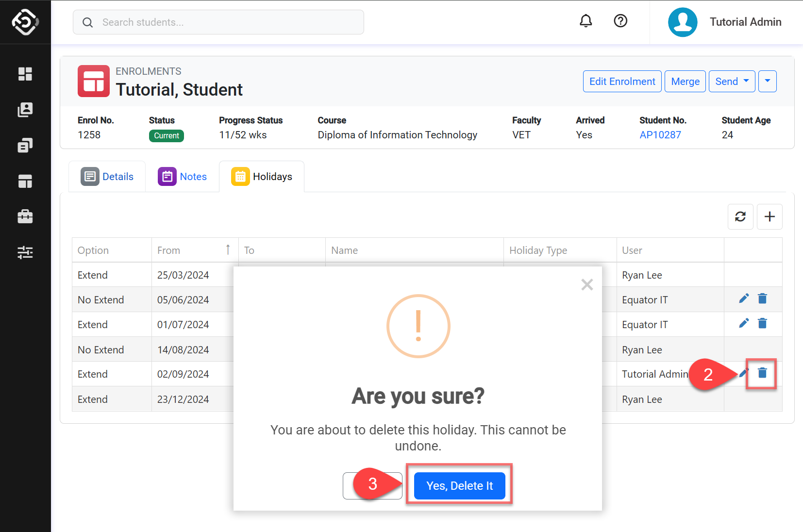The width and height of the screenshot is (803, 532).
Task: Close the Are you sure dialog
Action: (587, 284)
